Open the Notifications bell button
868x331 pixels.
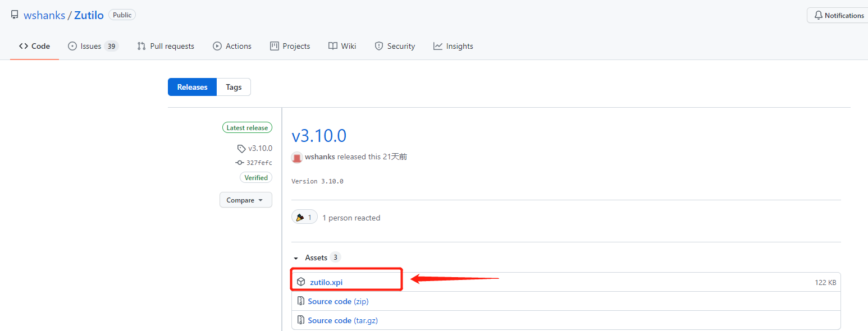click(838, 15)
